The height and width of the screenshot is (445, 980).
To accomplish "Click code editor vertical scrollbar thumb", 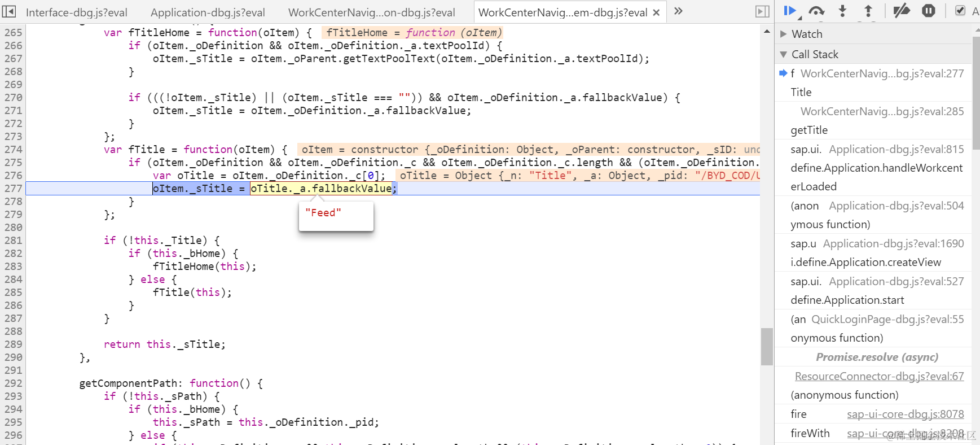I will click(767, 347).
